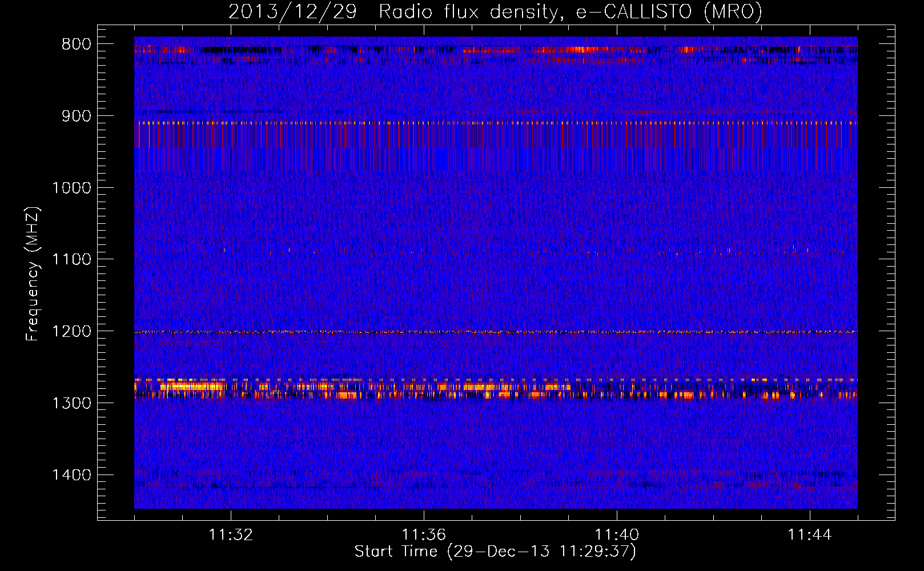Image resolution: width=924 pixels, height=571 pixels.
Task: Click the 11:40 time tick label
Action: 617,535
